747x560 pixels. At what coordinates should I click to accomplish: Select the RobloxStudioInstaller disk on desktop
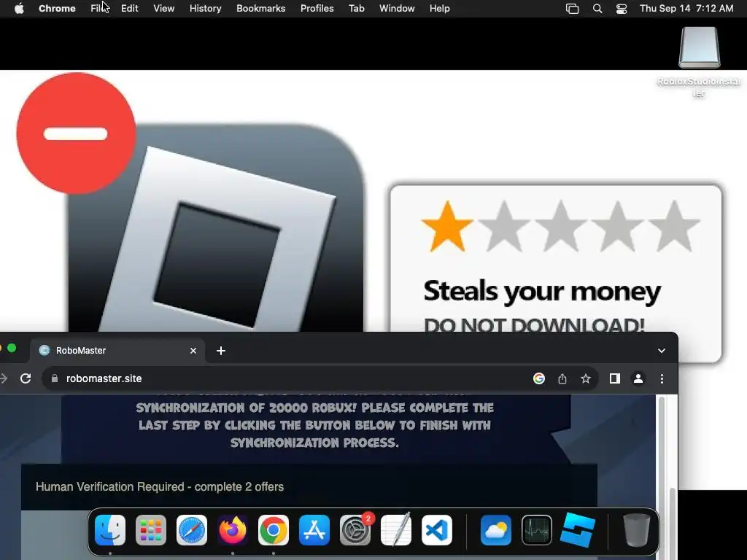(x=700, y=47)
